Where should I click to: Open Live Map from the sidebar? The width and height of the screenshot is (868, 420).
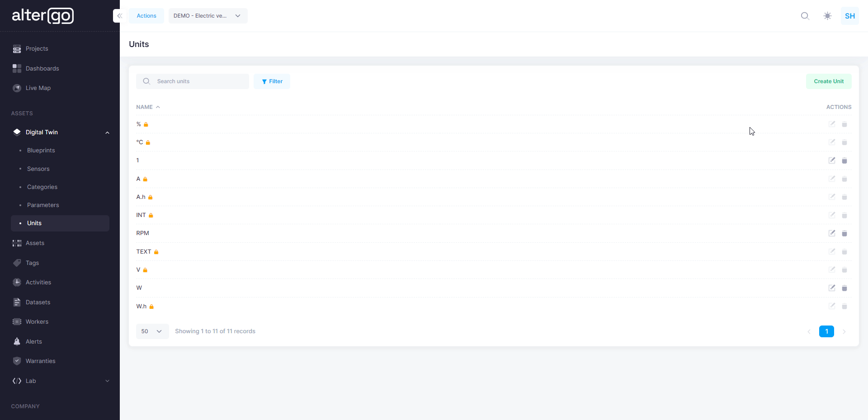click(17, 88)
